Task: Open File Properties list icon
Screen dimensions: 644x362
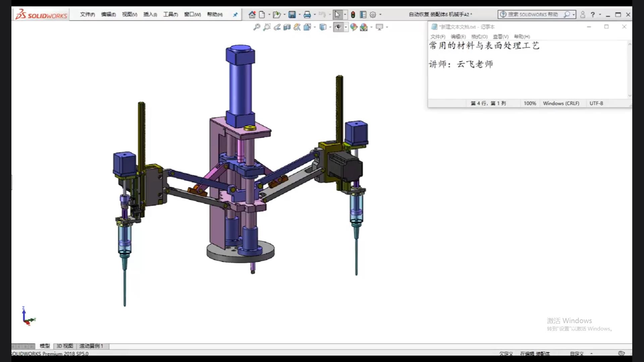Action: coord(363,14)
